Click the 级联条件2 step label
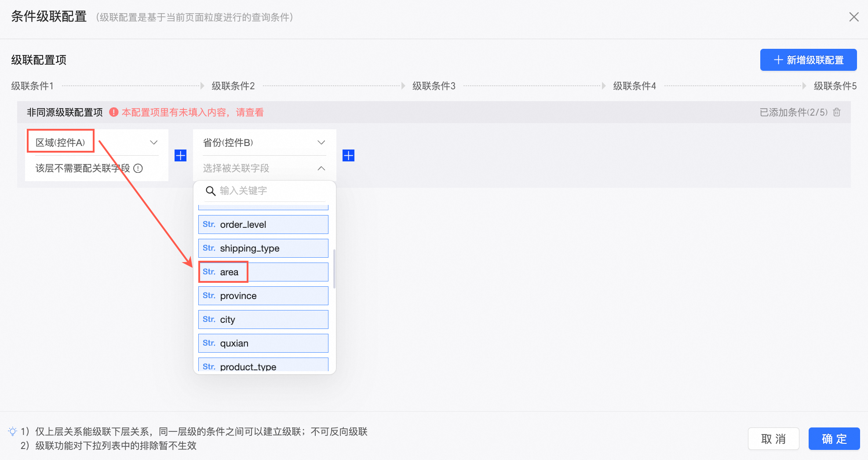This screenshot has height=460, width=868. point(233,86)
